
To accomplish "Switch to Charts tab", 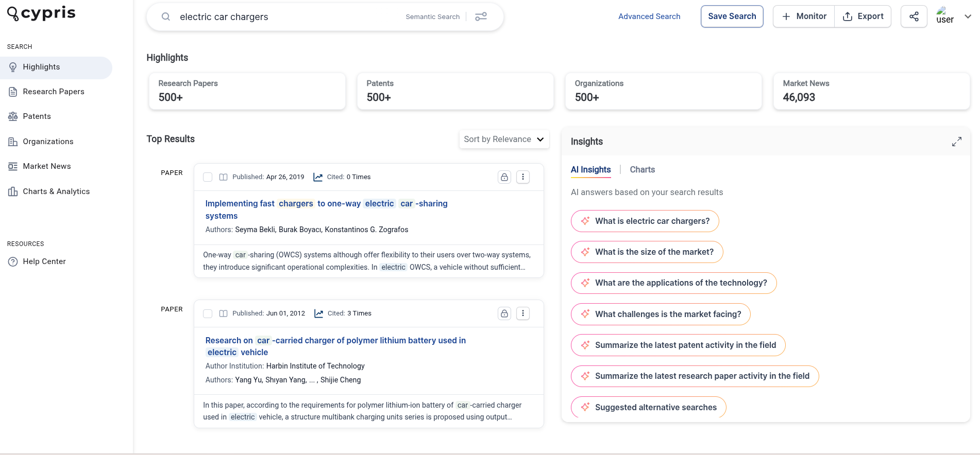I will (x=642, y=170).
